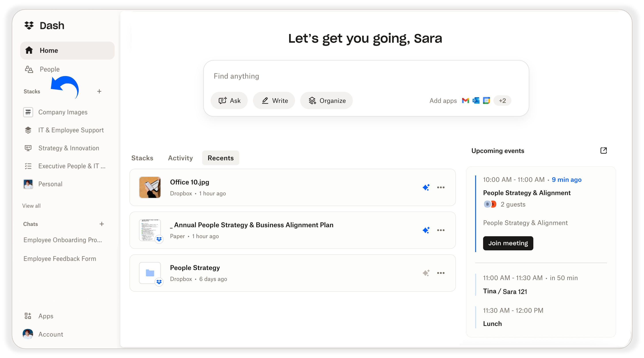Connect Google Calendar app icon
Viewport: 644px width, 358px height.
tap(486, 100)
